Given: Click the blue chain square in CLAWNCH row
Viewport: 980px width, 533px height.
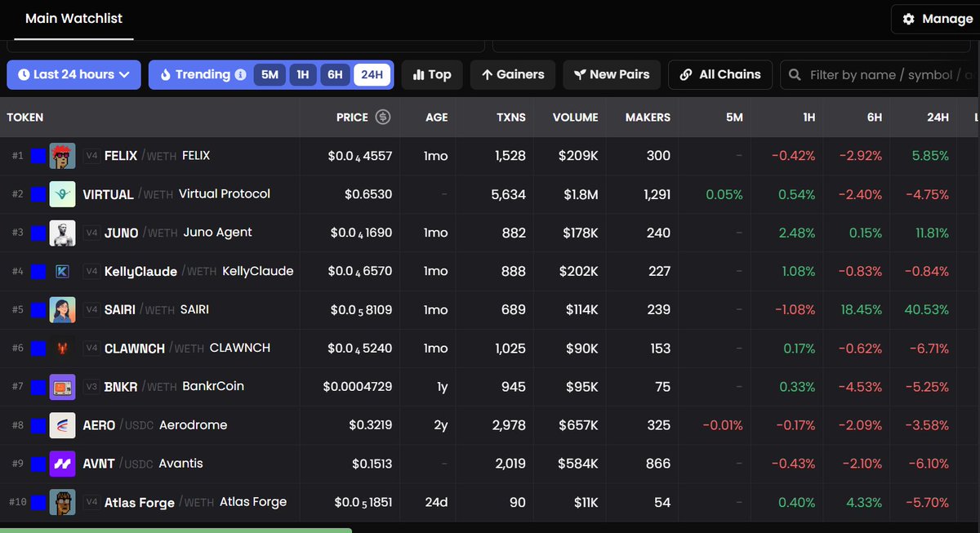Looking at the screenshot, I should click(38, 349).
